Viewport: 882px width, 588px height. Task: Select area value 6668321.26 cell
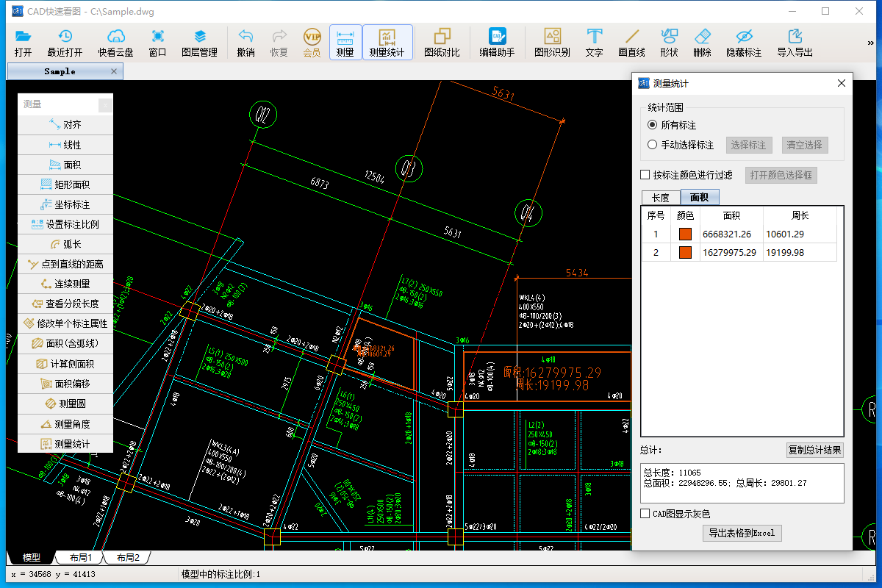click(x=731, y=234)
